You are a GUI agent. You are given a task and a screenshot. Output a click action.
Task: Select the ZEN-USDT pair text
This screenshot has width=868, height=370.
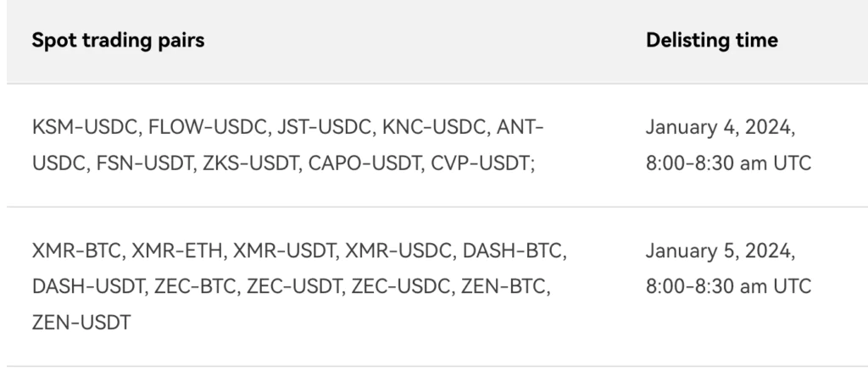coord(81,322)
